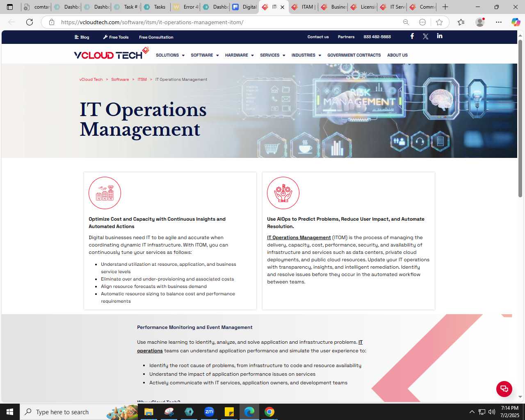Switch to the Error 4 tab
The width and height of the screenshot is (525, 420).
(x=186, y=7)
